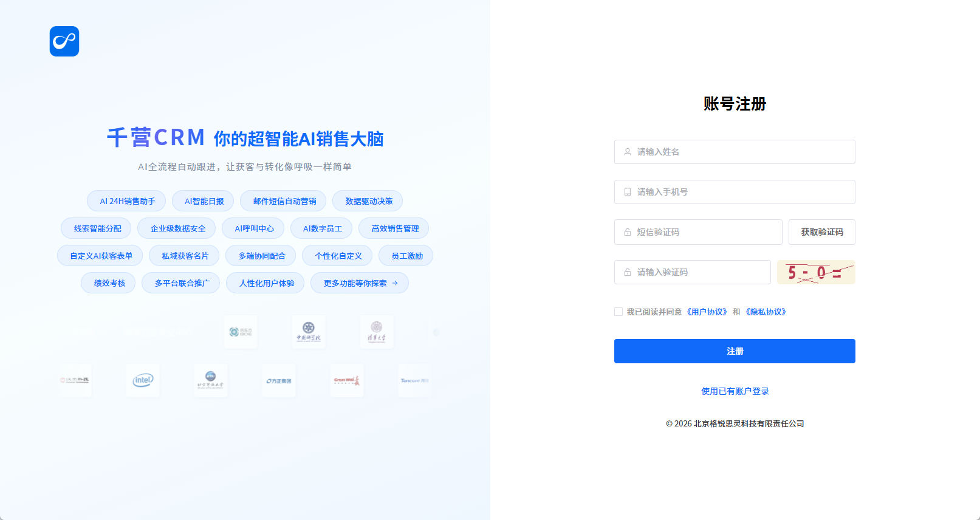Open the 《用户协议》 link
Screen dimensions: 980x520
point(707,312)
